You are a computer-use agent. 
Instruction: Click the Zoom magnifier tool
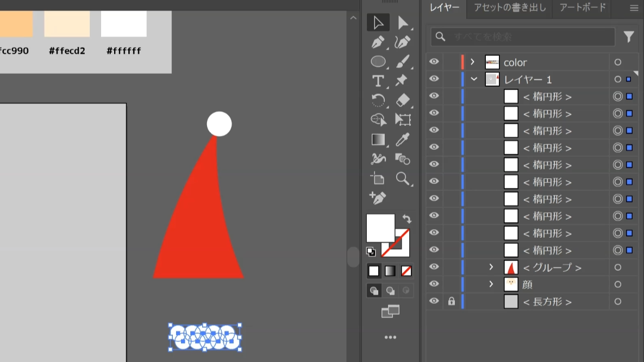(x=403, y=179)
